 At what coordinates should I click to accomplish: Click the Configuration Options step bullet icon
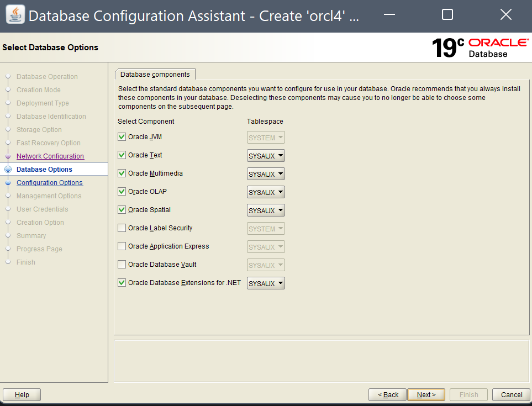coord(8,183)
